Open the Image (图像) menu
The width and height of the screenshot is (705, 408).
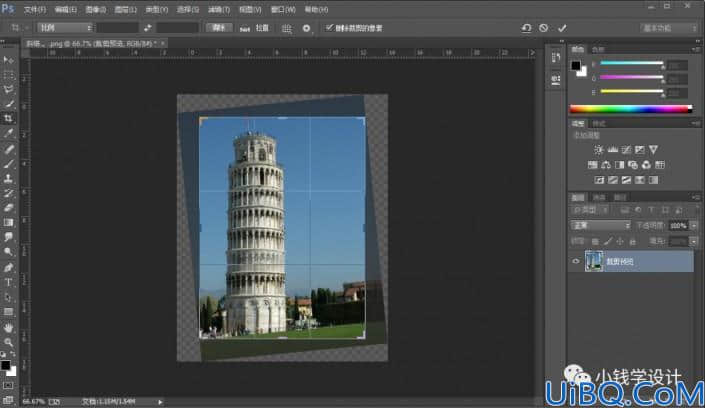pyautogui.click(x=95, y=9)
